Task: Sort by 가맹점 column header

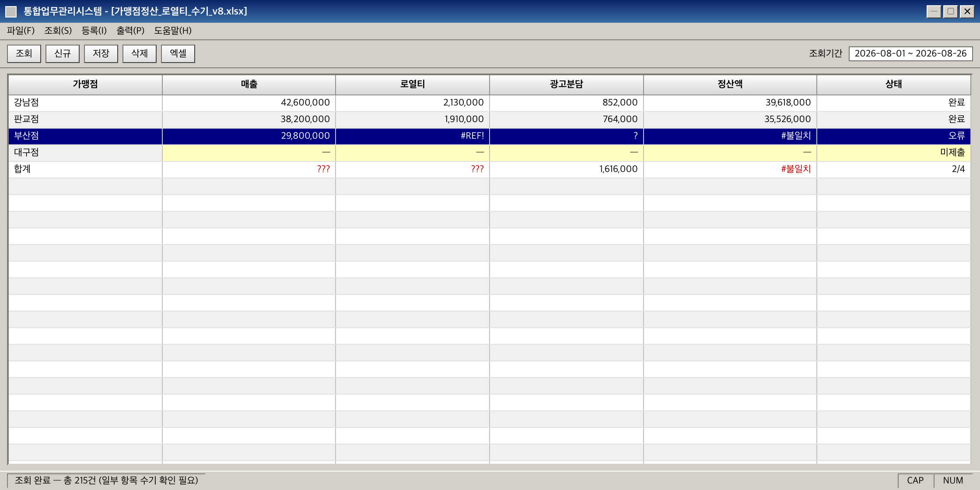Action: (x=85, y=84)
